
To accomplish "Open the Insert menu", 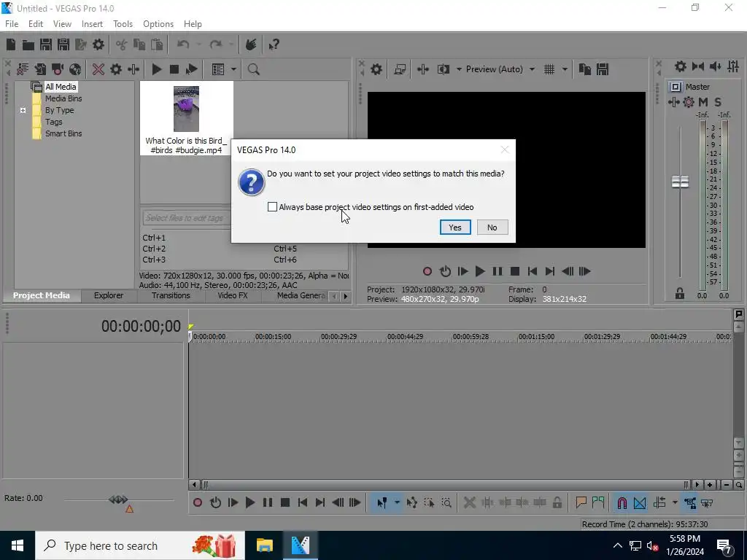I will [x=92, y=24].
